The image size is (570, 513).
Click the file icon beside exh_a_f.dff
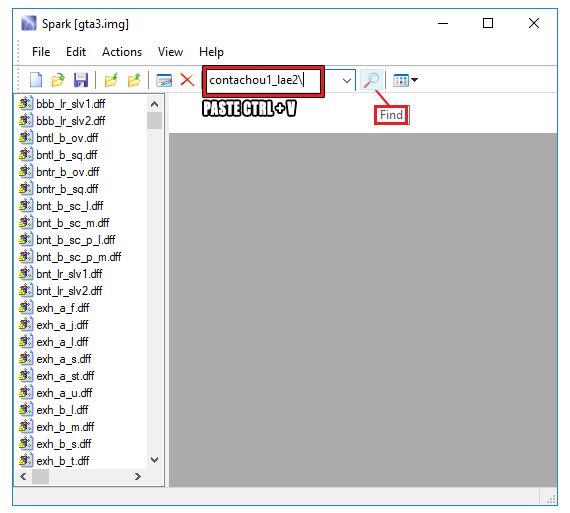pyautogui.click(x=26, y=308)
